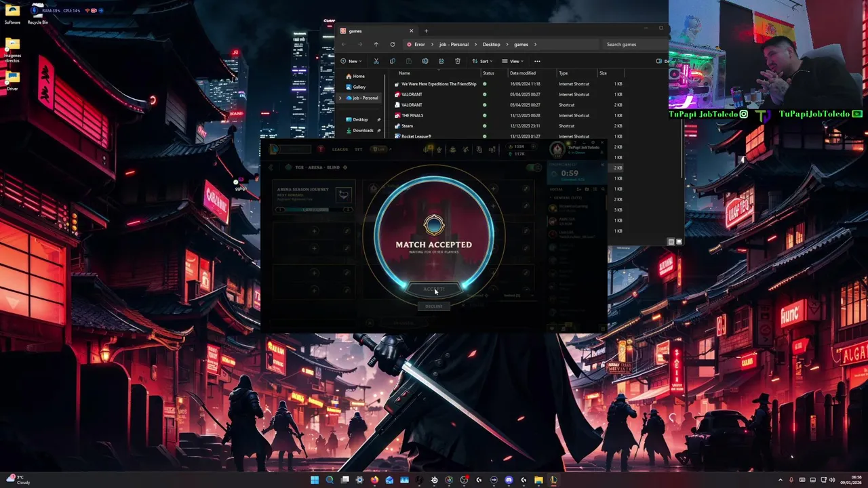Open File Explorer from the taskbar
This screenshot has width=868, height=488.
pos(538,480)
